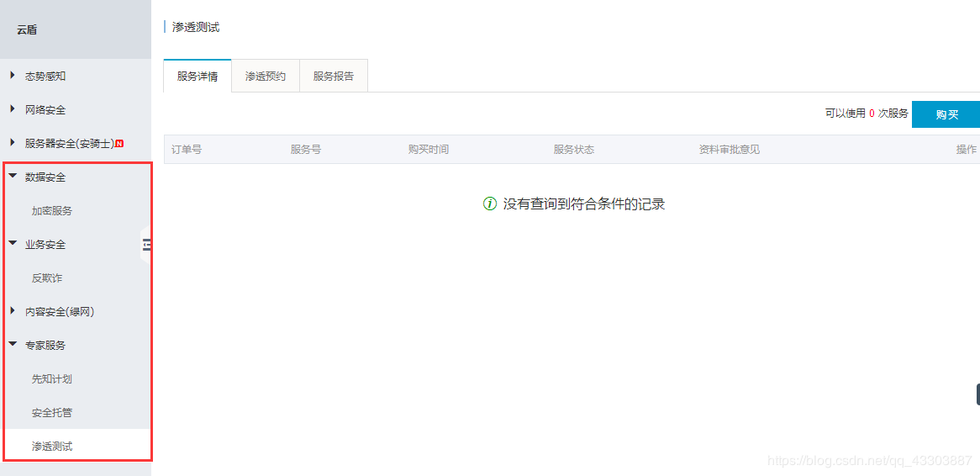
Task: Collapse the 专家服务 section
Action: pos(13,345)
